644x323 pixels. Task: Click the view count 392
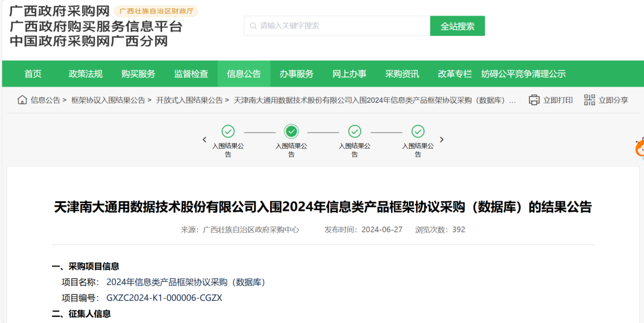click(x=459, y=230)
